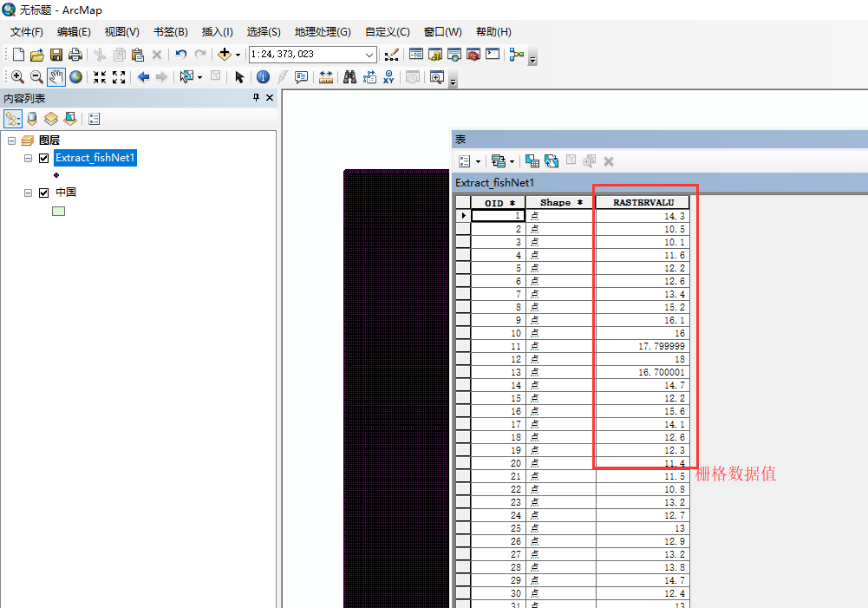This screenshot has width=868, height=608.
Task: Click the 17.799999 value cell
Action: (x=643, y=346)
